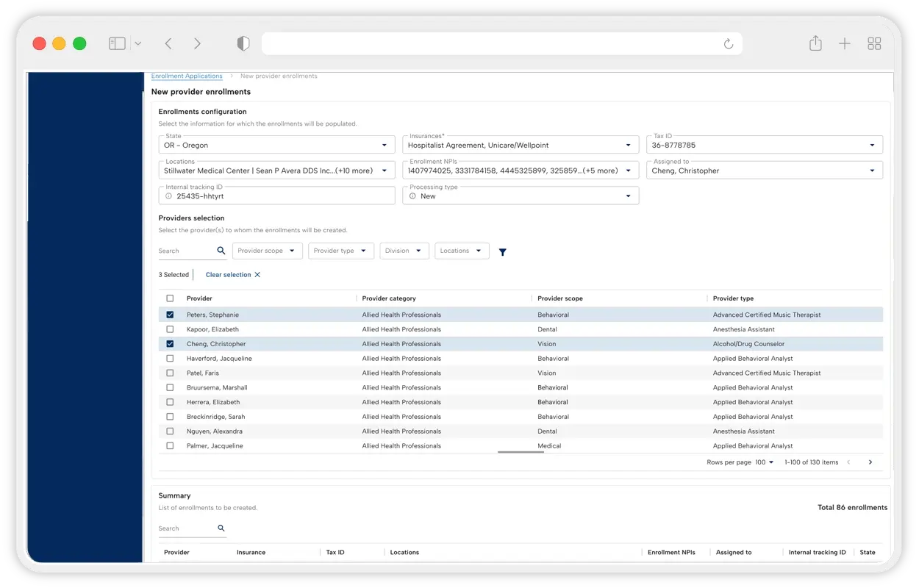Image resolution: width=919 pixels, height=588 pixels.
Task: Click the Clear selection button
Action: 232,275
